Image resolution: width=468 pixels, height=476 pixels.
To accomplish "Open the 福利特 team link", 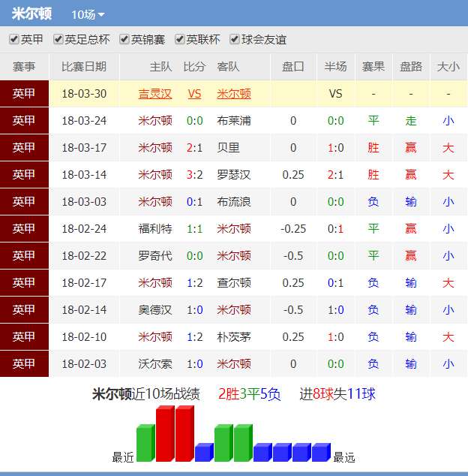I will pyautogui.click(x=155, y=229).
